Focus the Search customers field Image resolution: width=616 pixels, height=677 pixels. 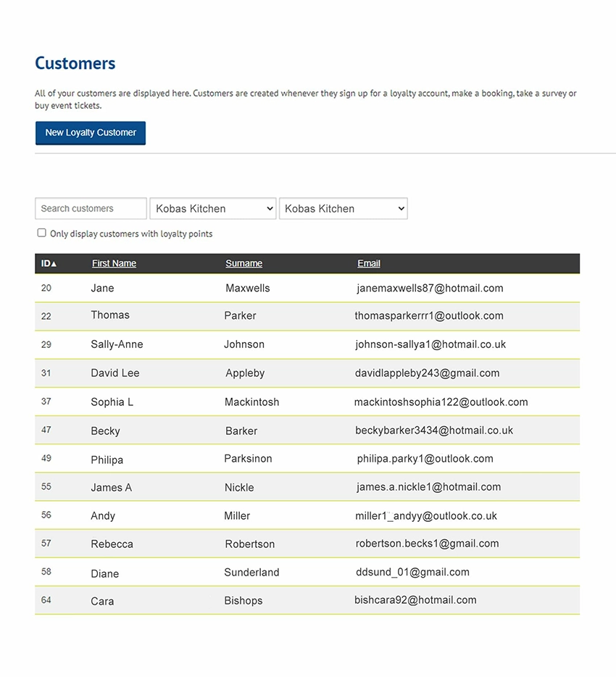pyautogui.click(x=91, y=209)
